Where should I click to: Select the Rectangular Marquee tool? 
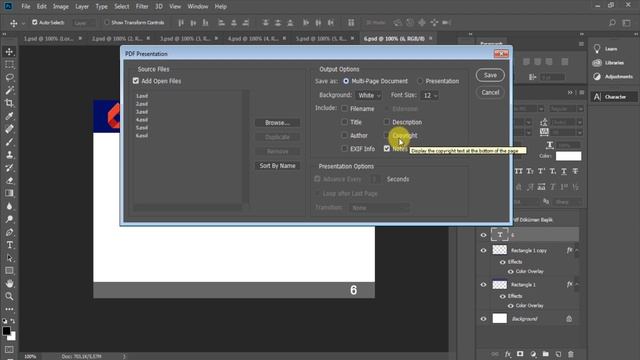click(x=9, y=64)
